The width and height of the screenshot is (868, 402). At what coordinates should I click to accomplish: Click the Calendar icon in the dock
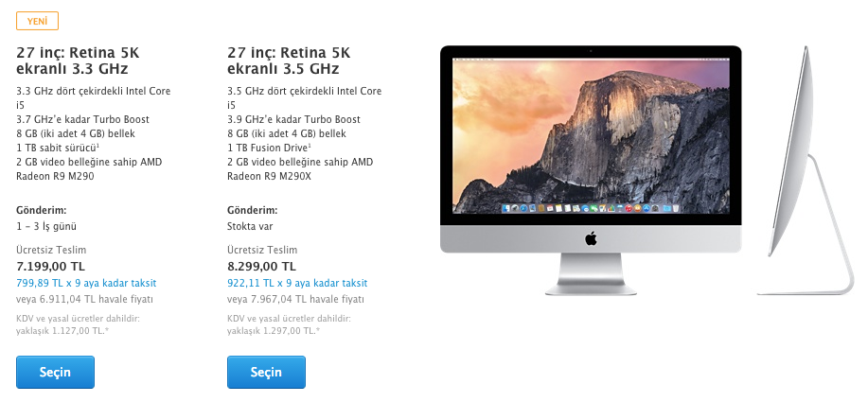tap(550, 208)
